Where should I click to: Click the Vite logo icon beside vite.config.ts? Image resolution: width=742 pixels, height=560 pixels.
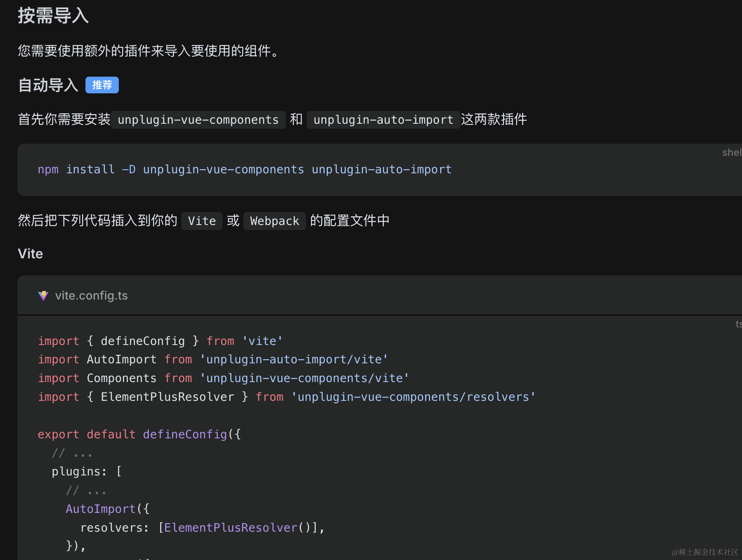43,296
